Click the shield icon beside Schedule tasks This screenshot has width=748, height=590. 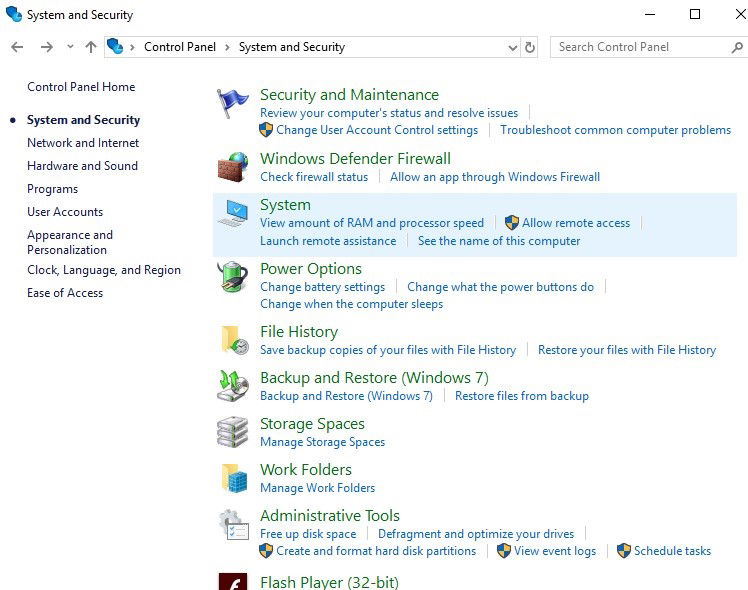point(623,550)
